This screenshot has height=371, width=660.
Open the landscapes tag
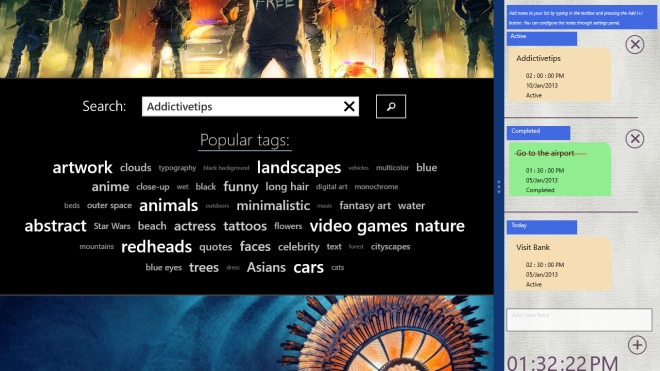(299, 168)
